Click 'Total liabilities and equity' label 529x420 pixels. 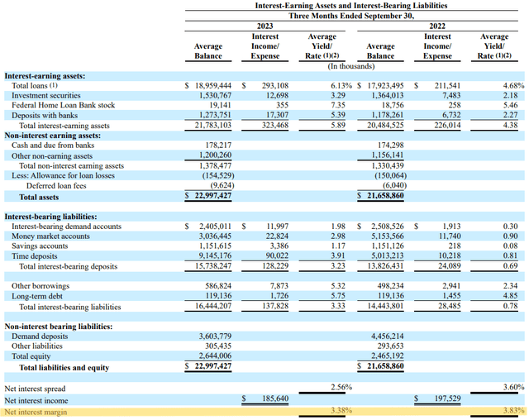(x=64, y=367)
